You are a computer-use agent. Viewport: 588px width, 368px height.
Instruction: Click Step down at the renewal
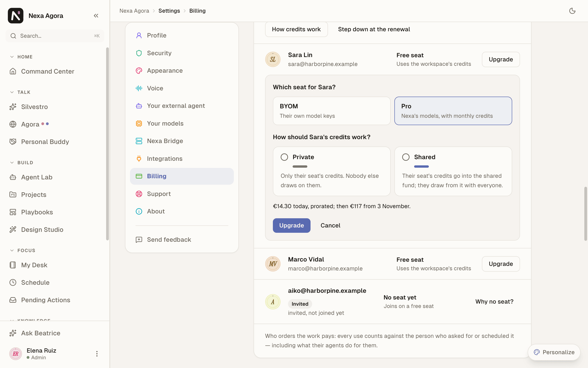(374, 29)
